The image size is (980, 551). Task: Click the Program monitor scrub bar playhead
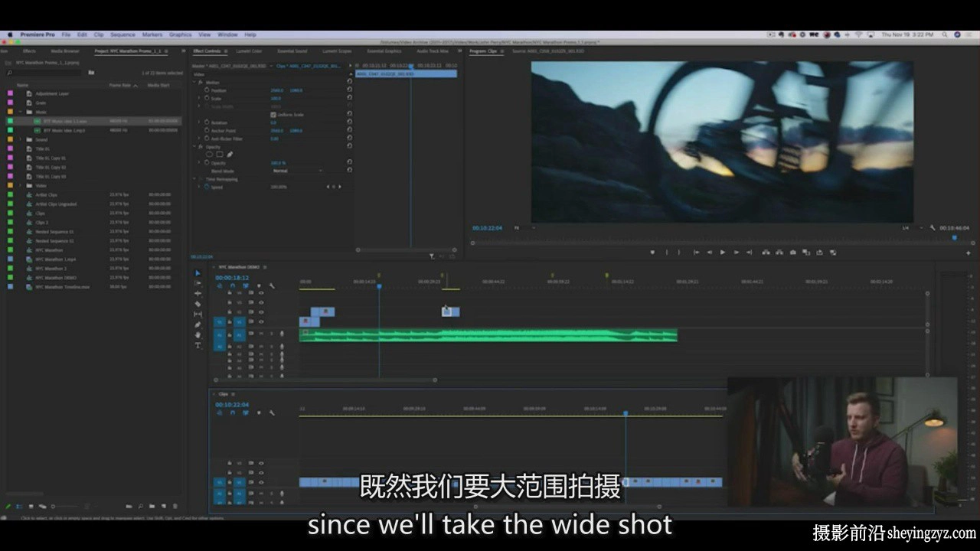click(x=954, y=239)
